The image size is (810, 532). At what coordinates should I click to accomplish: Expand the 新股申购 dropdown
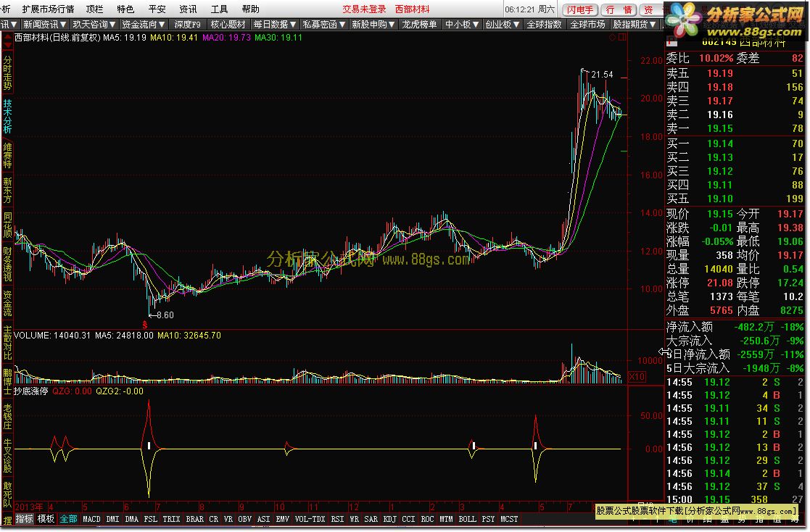373,24
